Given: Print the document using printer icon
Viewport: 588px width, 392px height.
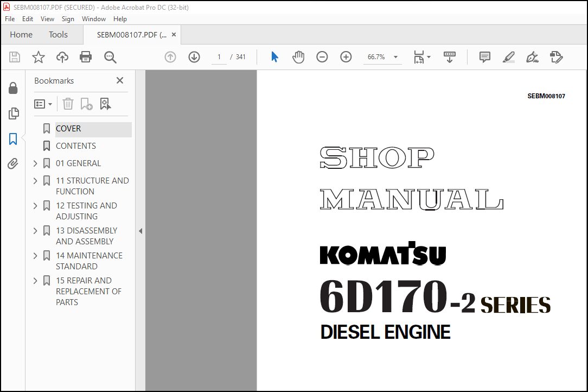Looking at the screenshot, I should tap(86, 57).
